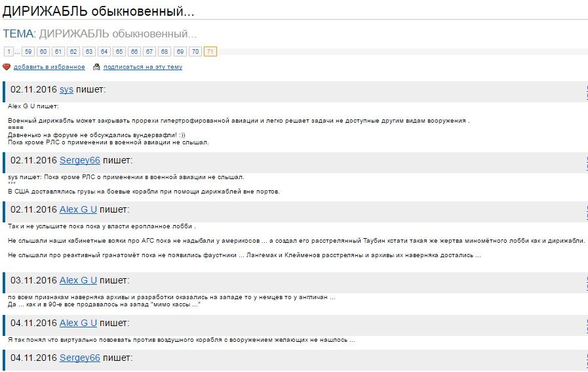This screenshot has height=372, width=588.
Task: Jump to page 64 of the thread
Action: (x=104, y=51)
